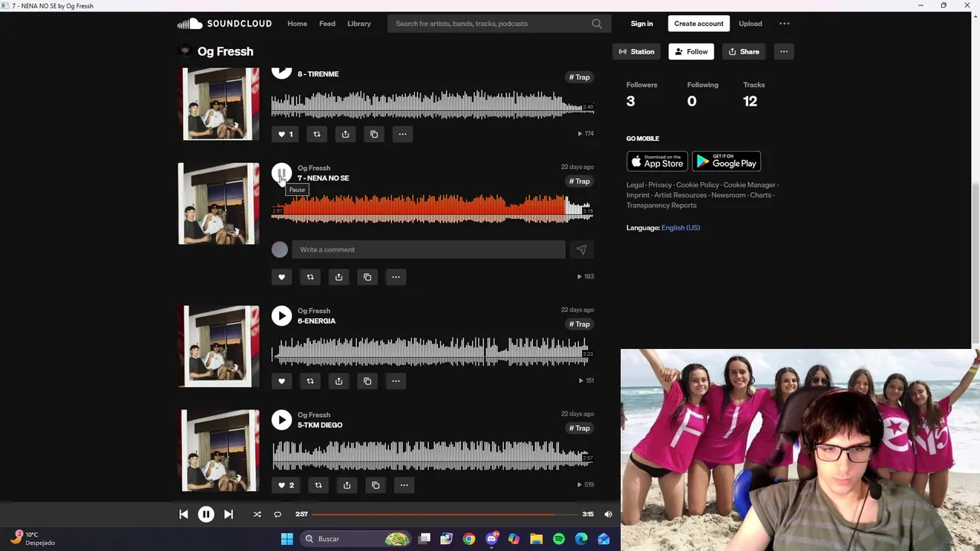
Task: Play the track 5-TKM DIEGO
Action: pos(281,419)
